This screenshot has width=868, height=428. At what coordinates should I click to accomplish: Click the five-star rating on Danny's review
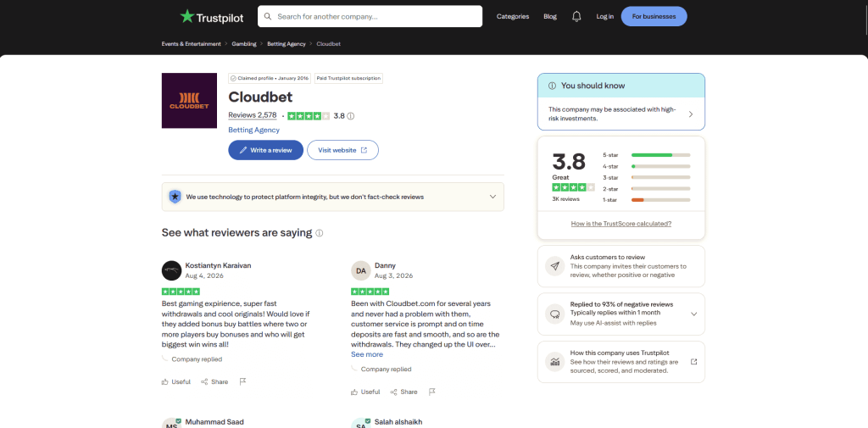370,292
